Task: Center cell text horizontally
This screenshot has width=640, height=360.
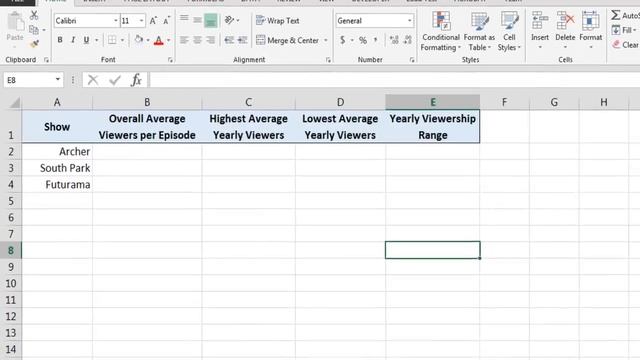Action: click(x=198, y=40)
